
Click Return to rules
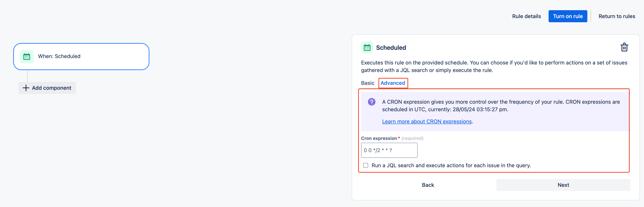(617, 16)
